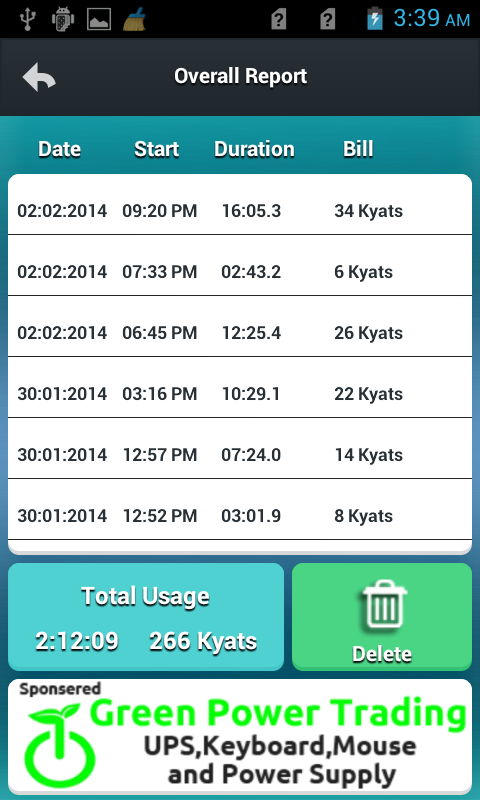This screenshot has height=800, width=480.
Task: Tap the Duration column header
Action: (254, 149)
